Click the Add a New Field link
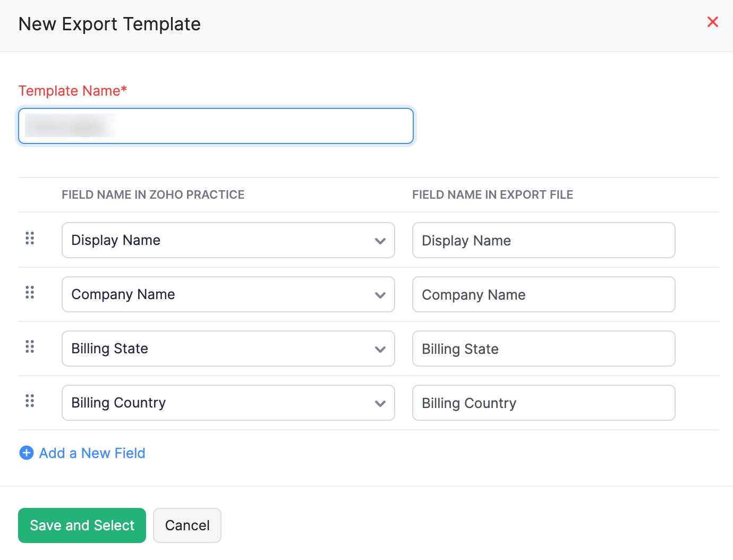Viewport: 733px width, 560px height. click(x=91, y=453)
